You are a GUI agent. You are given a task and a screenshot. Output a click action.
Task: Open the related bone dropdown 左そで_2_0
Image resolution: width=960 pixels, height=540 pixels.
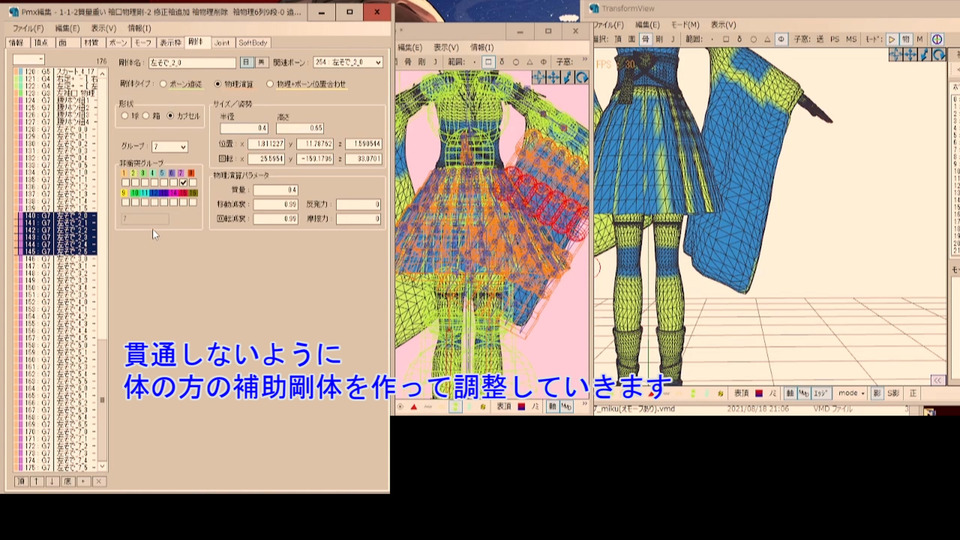[x=348, y=62]
